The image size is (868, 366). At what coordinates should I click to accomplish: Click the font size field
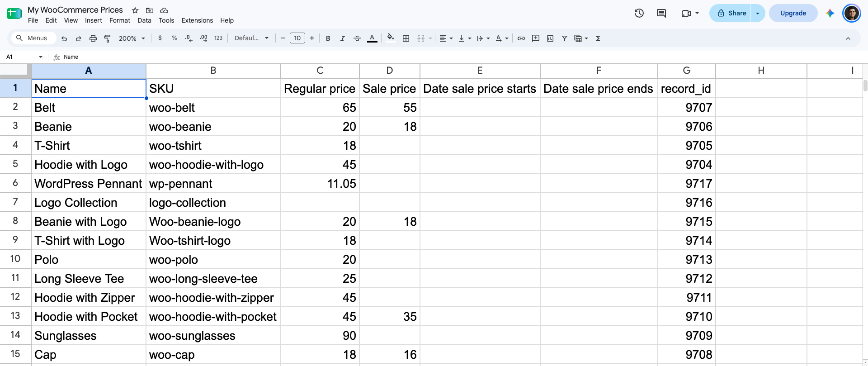click(x=297, y=38)
